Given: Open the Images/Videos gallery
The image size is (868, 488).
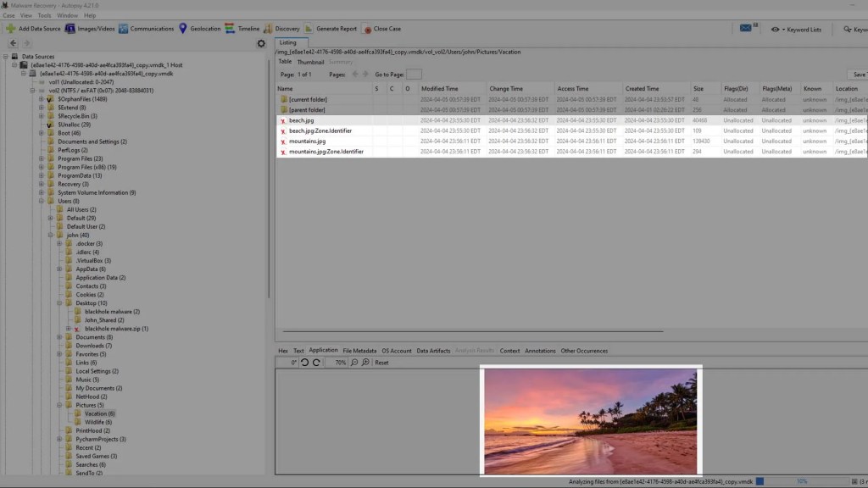Looking at the screenshot, I should point(70,29).
